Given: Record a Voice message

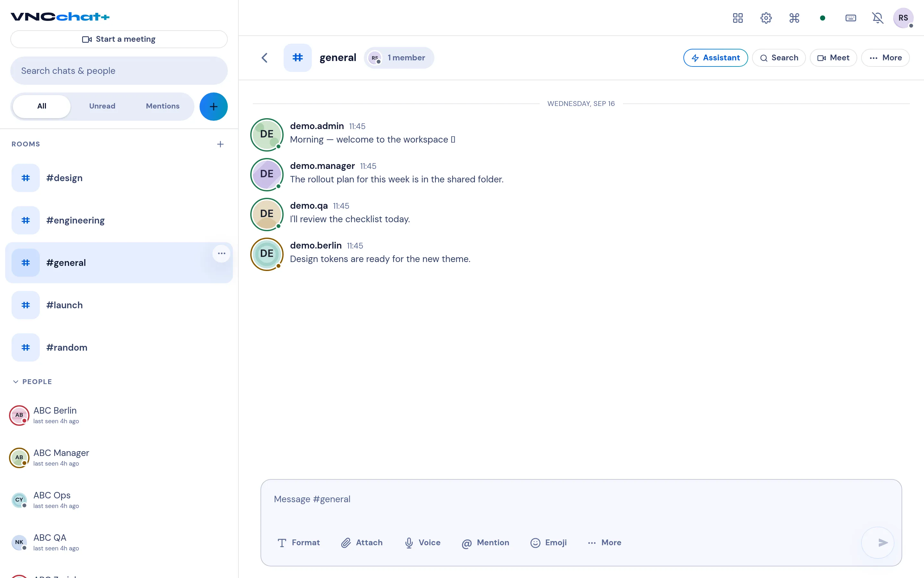Looking at the screenshot, I should pyautogui.click(x=422, y=542).
